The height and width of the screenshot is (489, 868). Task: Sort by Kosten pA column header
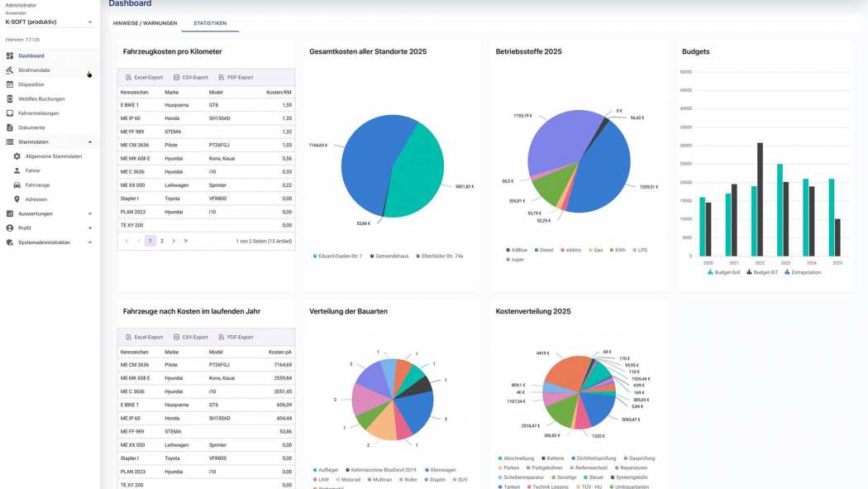280,352
